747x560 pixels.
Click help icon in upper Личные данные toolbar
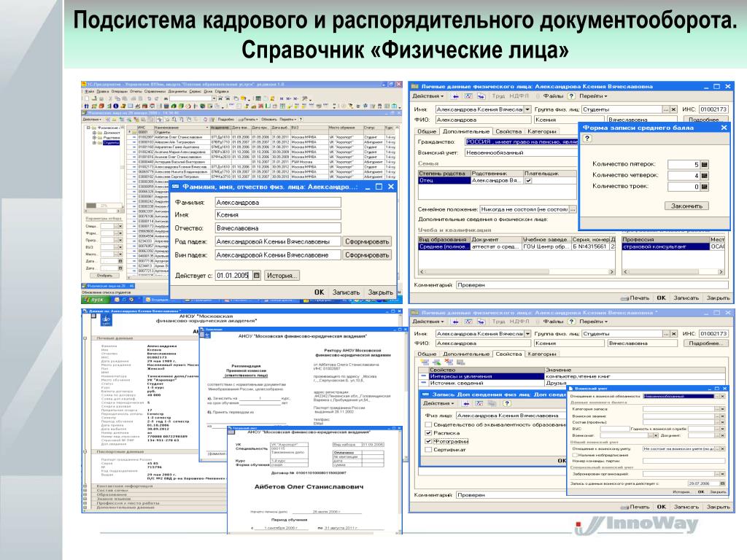571,96
